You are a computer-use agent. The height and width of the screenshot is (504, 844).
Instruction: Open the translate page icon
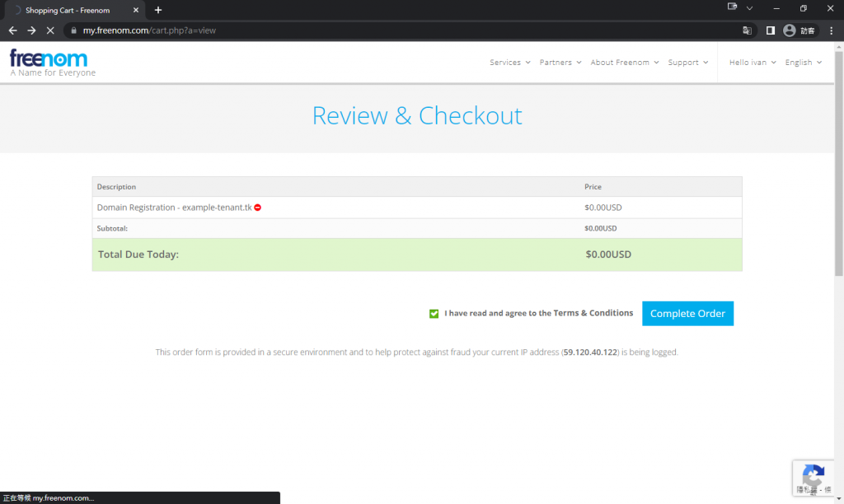747,30
